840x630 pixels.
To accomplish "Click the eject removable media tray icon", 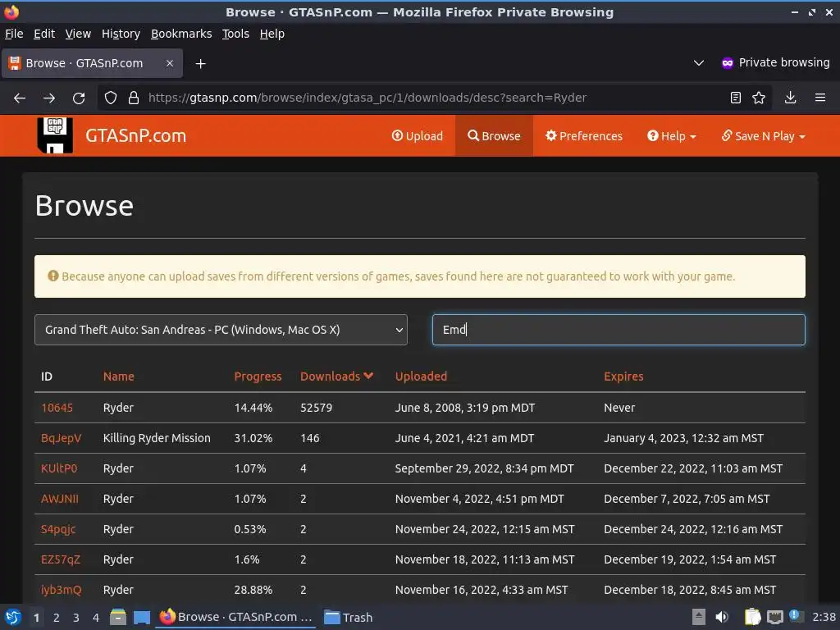I will [699, 617].
